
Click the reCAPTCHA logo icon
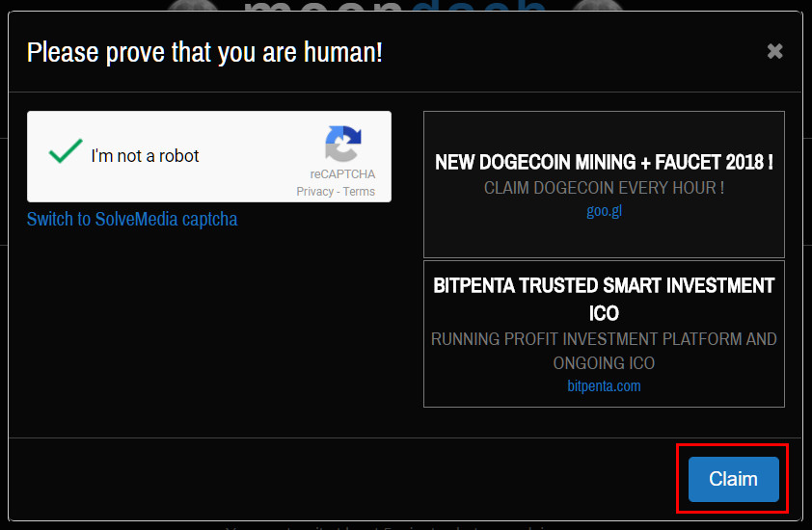(x=342, y=144)
